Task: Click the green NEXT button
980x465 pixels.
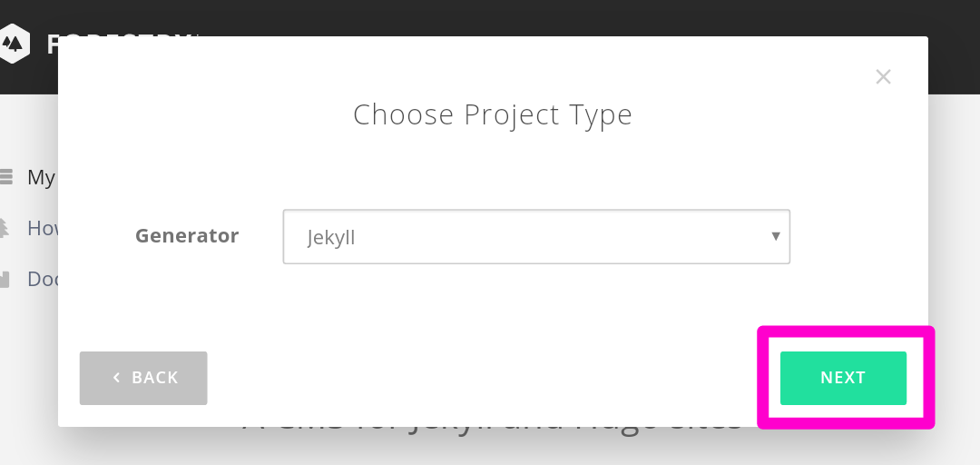Action: [x=843, y=378]
